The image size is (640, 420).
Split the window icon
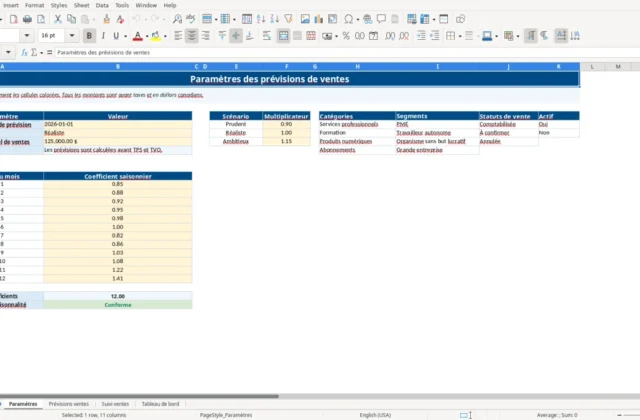pyautogui.click(x=444, y=19)
